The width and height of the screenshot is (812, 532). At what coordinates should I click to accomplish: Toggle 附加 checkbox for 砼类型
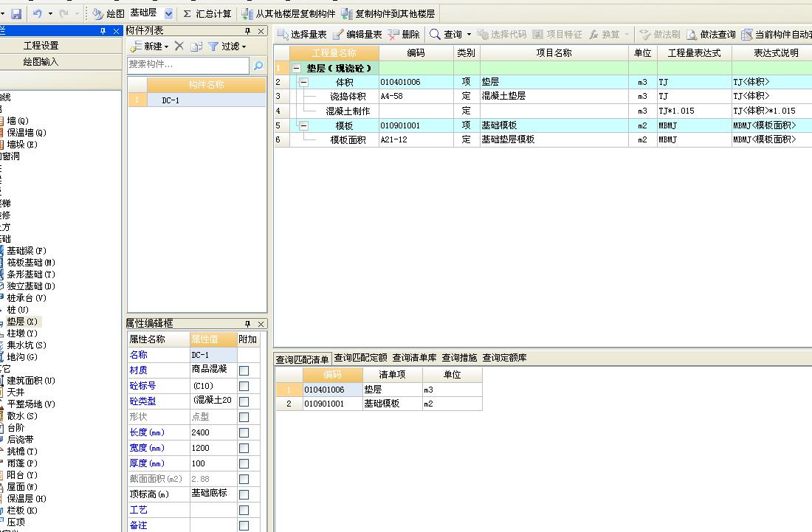click(x=244, y=401)
